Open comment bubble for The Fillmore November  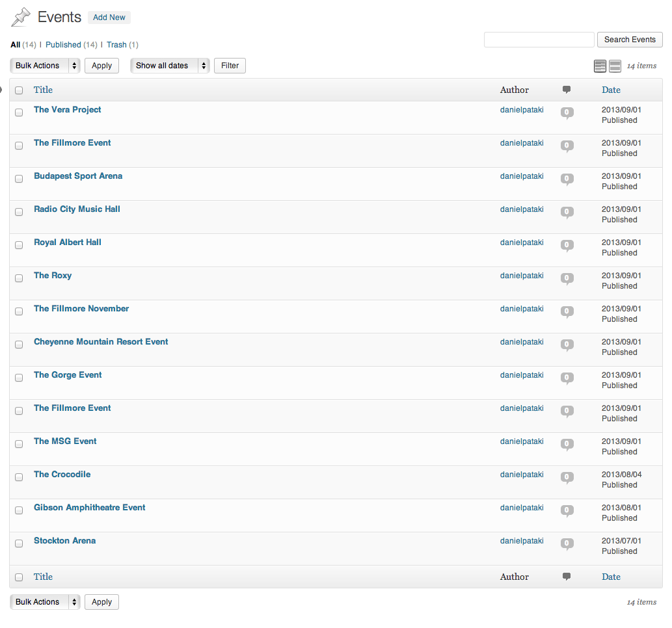567,312
